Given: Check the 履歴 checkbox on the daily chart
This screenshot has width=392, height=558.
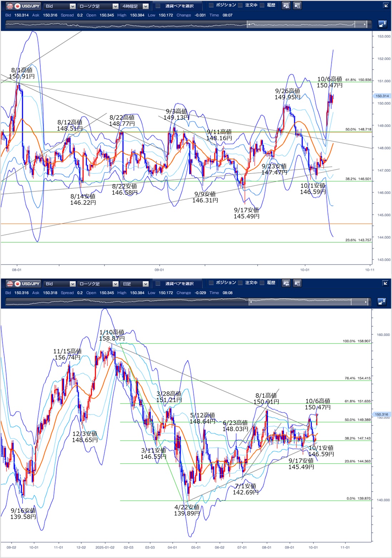Looking at the screenshot, I should [x=262, y=283].
